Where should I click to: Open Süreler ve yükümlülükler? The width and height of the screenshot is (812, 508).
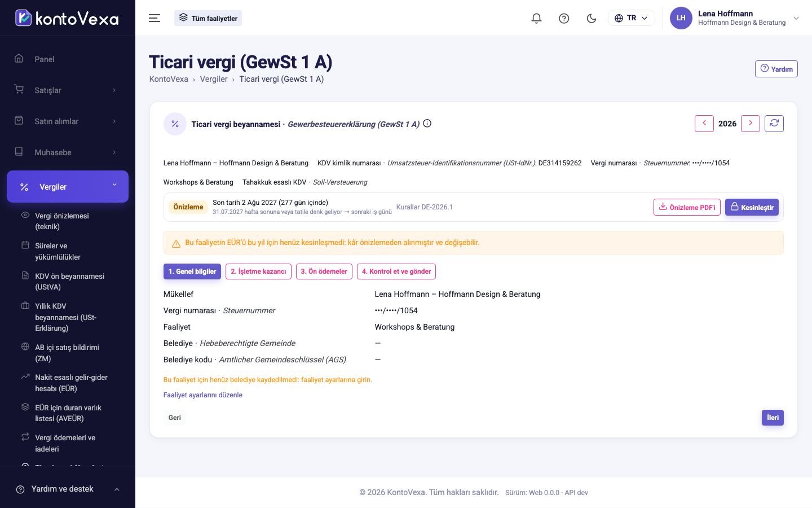(x=68, y=251)
